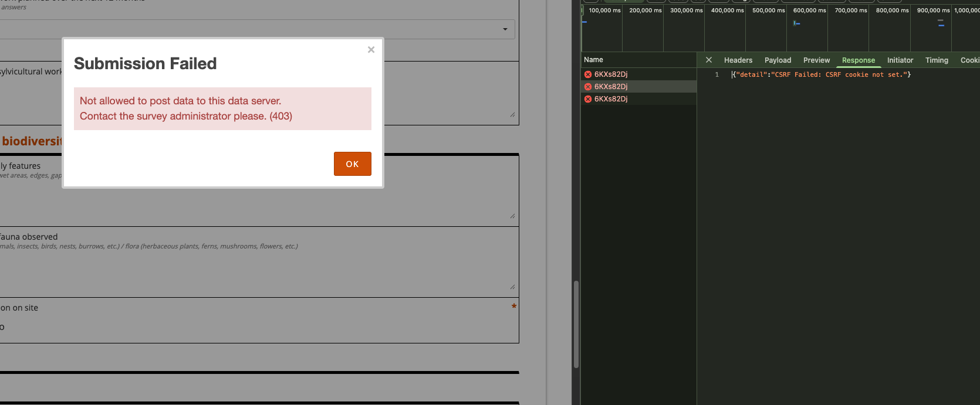Viewport: 980px width, 405px height.
Task: Open the Payload tab
Action: pos(778,60)
